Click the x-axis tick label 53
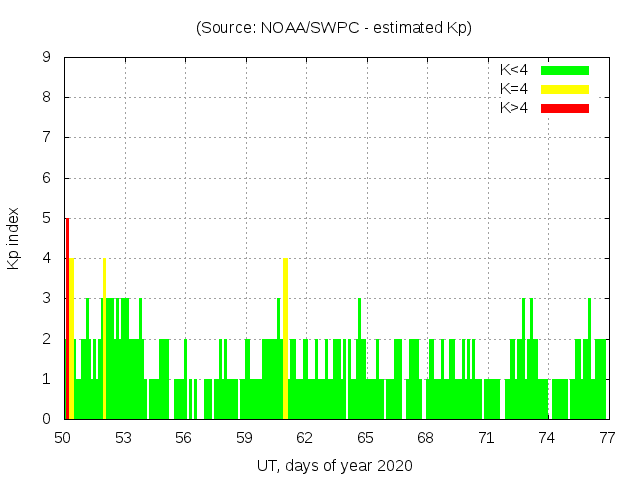This screenshot has height=480, width=640. click(x=124, y=438)
